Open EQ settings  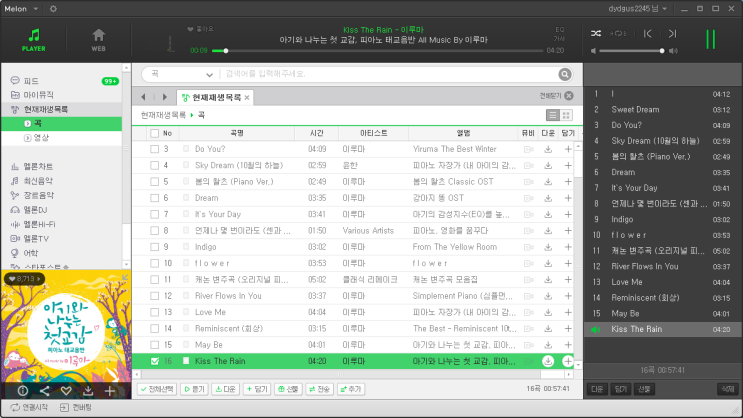[560, 30]
